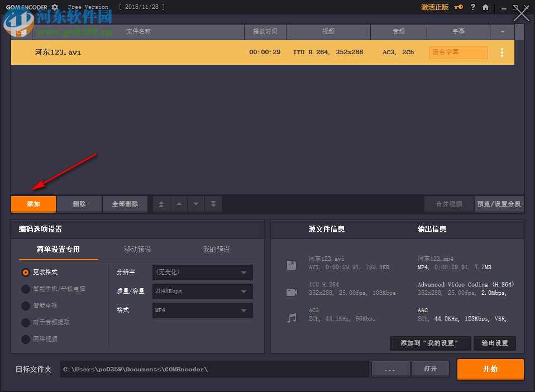Click the home icon in the title bar
535x392 pixels.
click(x=485, y=7)
